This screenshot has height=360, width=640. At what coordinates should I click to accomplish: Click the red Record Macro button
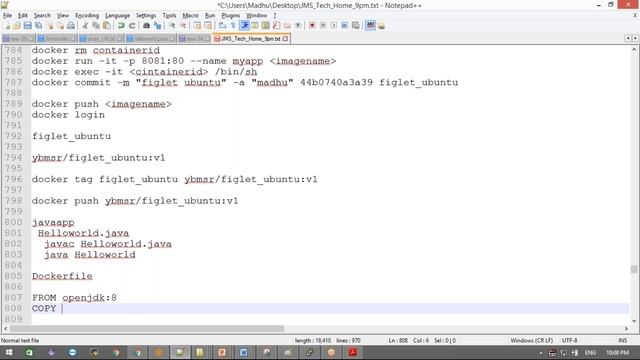(312, 26)
